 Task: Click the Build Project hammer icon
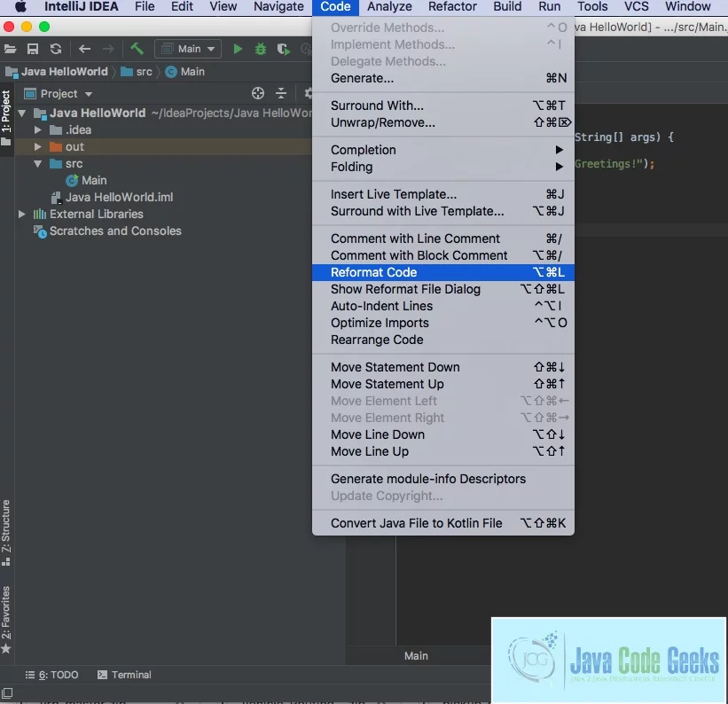point(137,48)
